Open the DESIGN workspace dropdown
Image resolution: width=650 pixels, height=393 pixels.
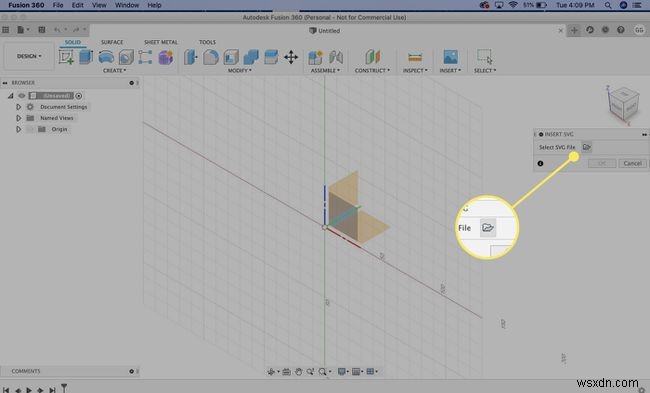point(29,56)
